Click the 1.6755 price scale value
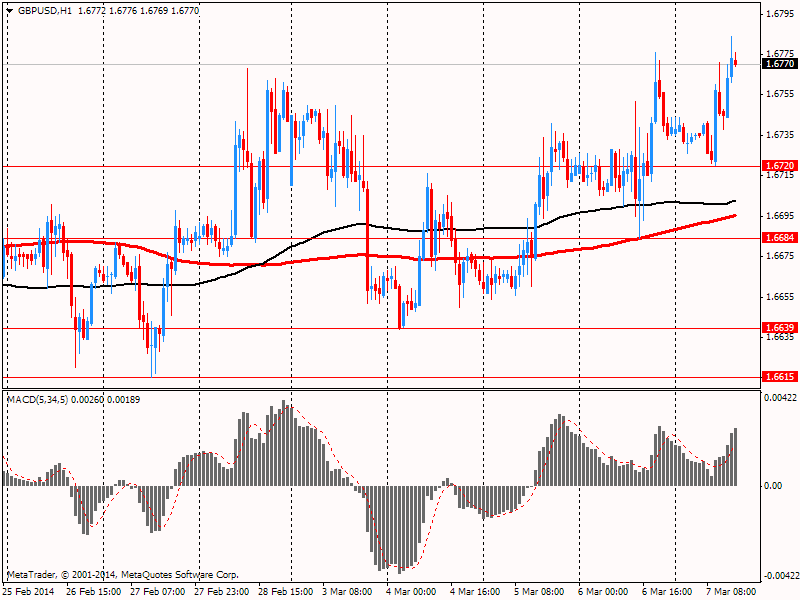The width and height of the screenshot is (800, 600). coord(780,94)
